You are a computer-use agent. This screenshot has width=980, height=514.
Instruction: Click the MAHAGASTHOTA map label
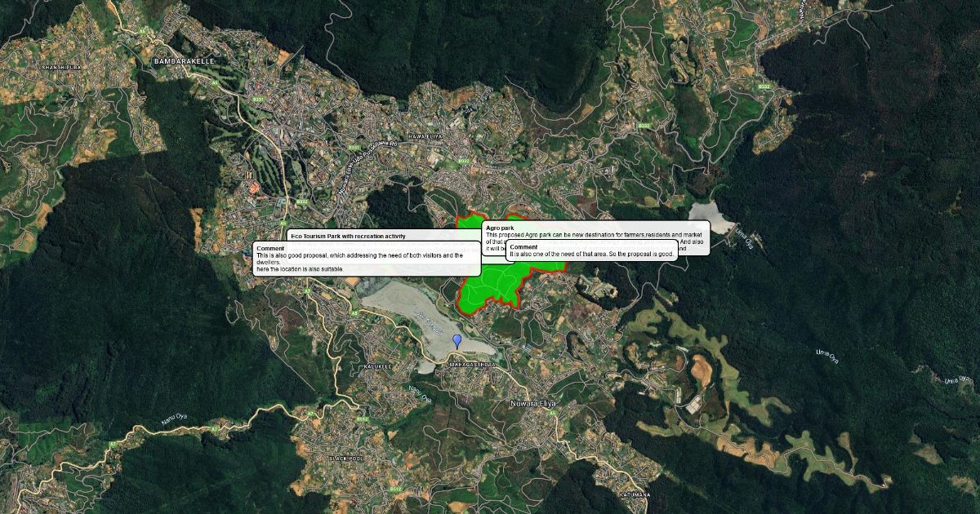472,365
